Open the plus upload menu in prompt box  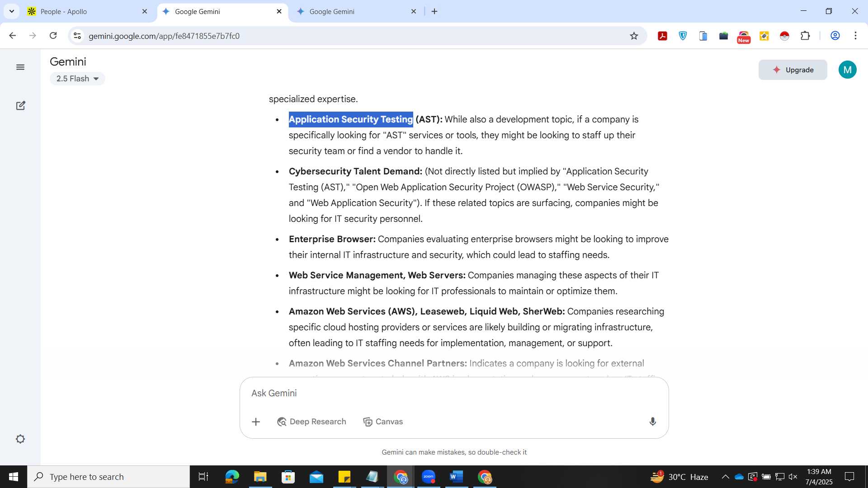point(256,422)
